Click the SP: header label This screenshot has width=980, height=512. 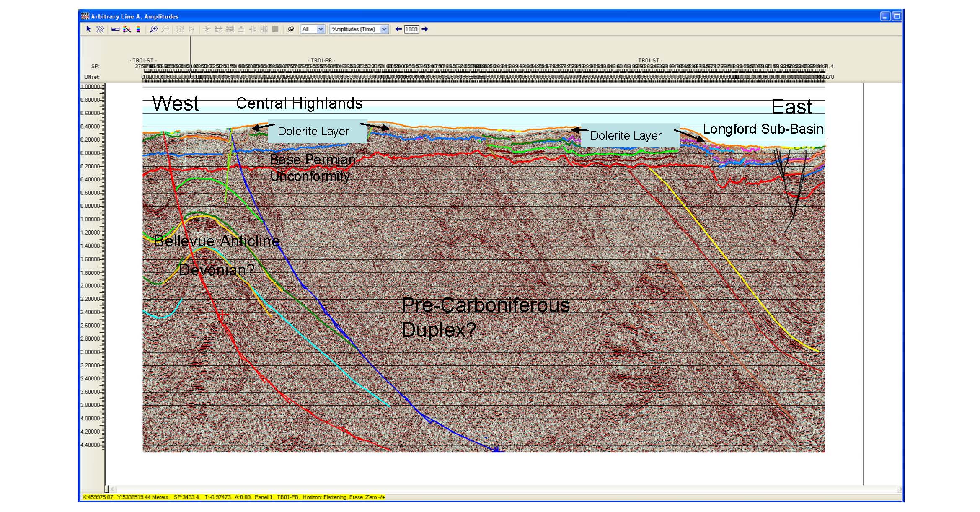(x=95, y=66)
